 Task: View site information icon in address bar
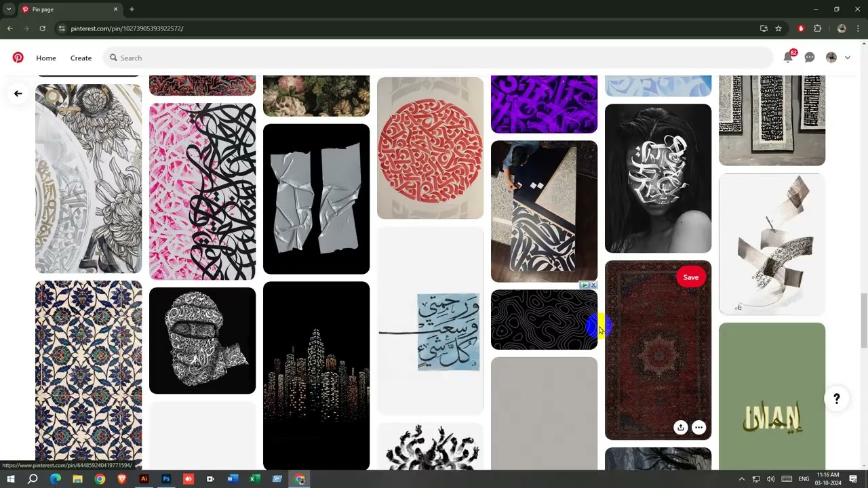[62, 28]
